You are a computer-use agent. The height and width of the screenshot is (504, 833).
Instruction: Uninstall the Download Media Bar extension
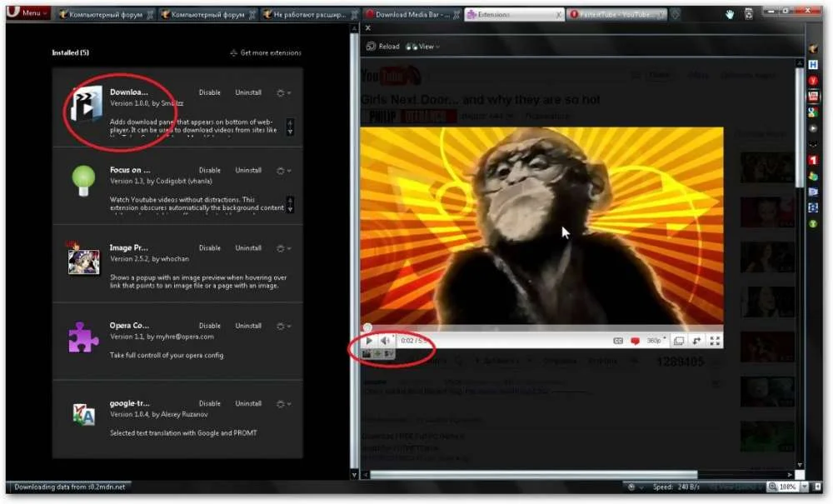pyautogui.click(x=248, y=92)
